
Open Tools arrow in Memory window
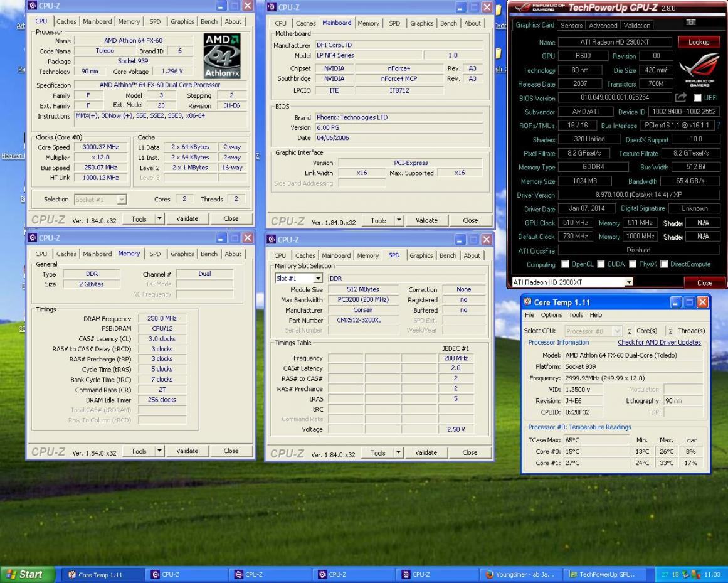[x=159, y=451]
